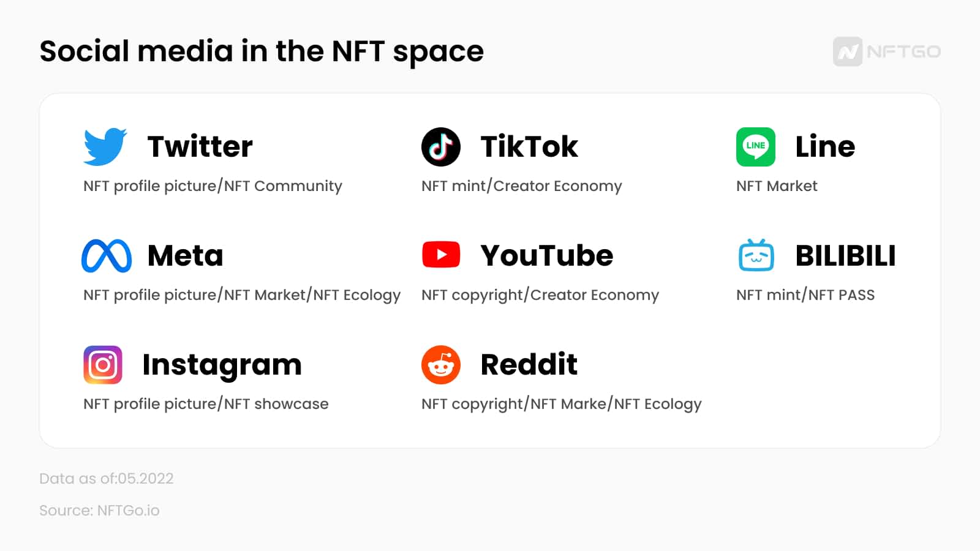The height and width of the screenshot is (551, 980).
Task: Click the orange Reddit alien icon
Action: coord(440,365)
